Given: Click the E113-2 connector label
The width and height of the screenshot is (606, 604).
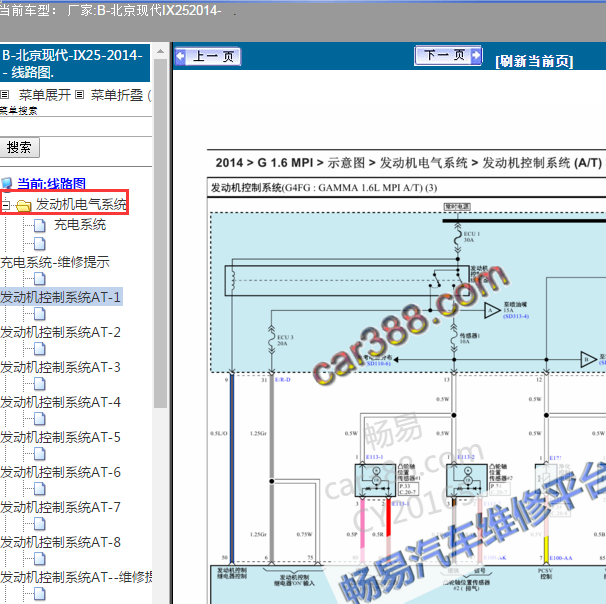Looking at the screenshot, I should point(466,457).
